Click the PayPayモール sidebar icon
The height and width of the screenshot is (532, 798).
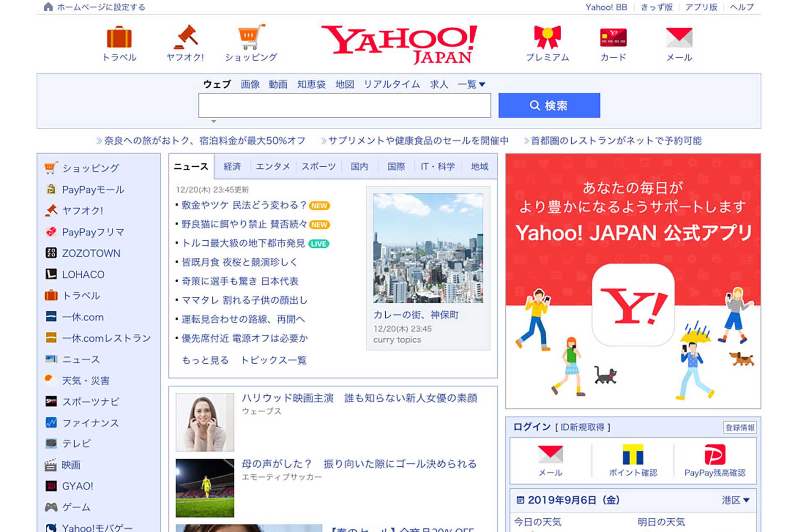51,189
